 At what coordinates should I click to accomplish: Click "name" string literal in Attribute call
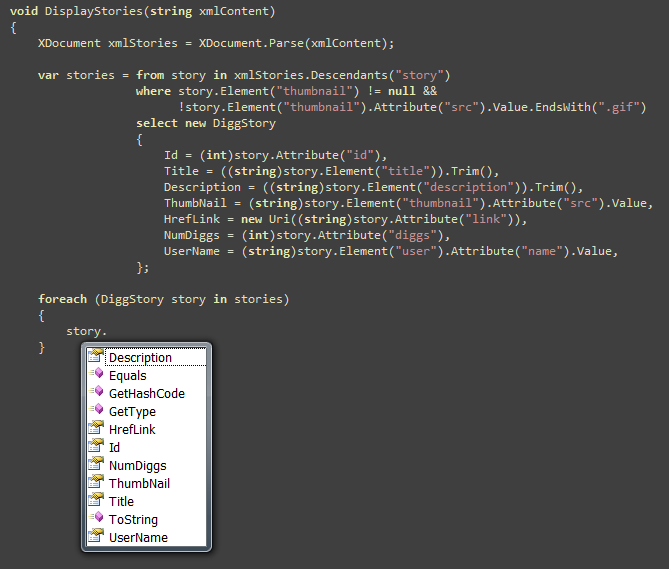click(542, 251)
